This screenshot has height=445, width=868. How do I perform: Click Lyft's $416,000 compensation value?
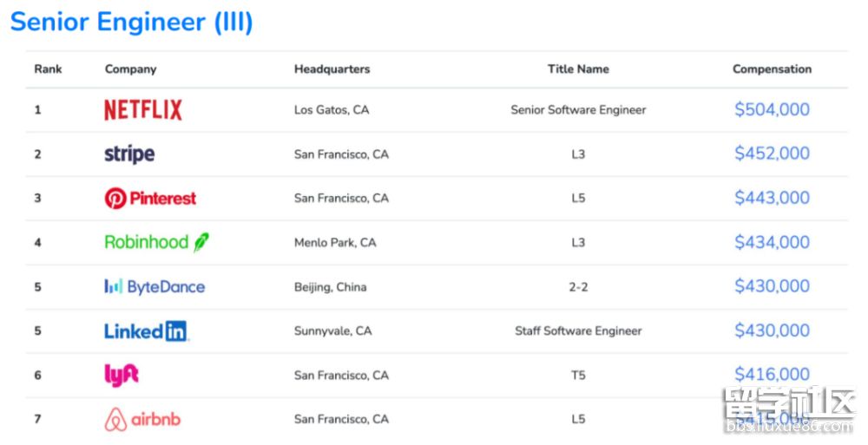[x=772, y=374]
